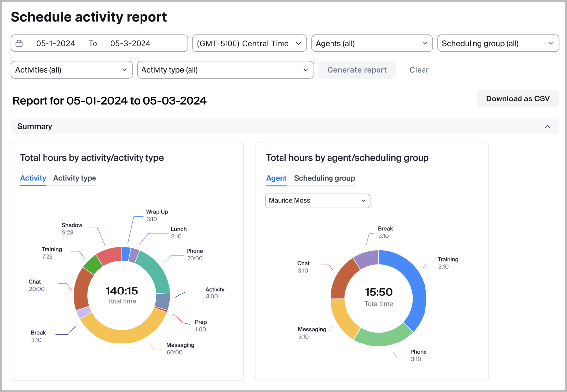Open the Activity type (all) dropdown
The height and width of the screenshot is (392, 567).
click(225, 70)
